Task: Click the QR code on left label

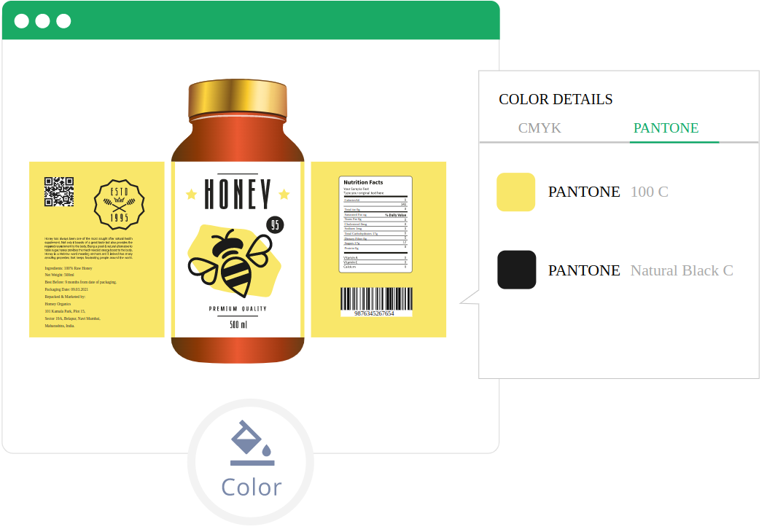Action: (x=59, y=192)
